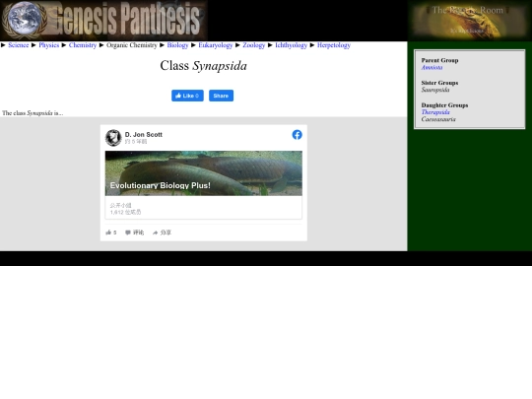Click the Facebook Like button

[187, 96]
